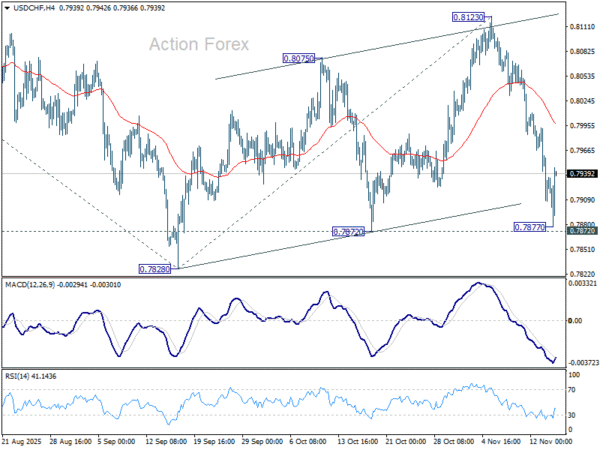The height and width of the screenshot is (450, 600).
Task: Click the 0.78770 recent low label
Action: (x=529, y=228)
